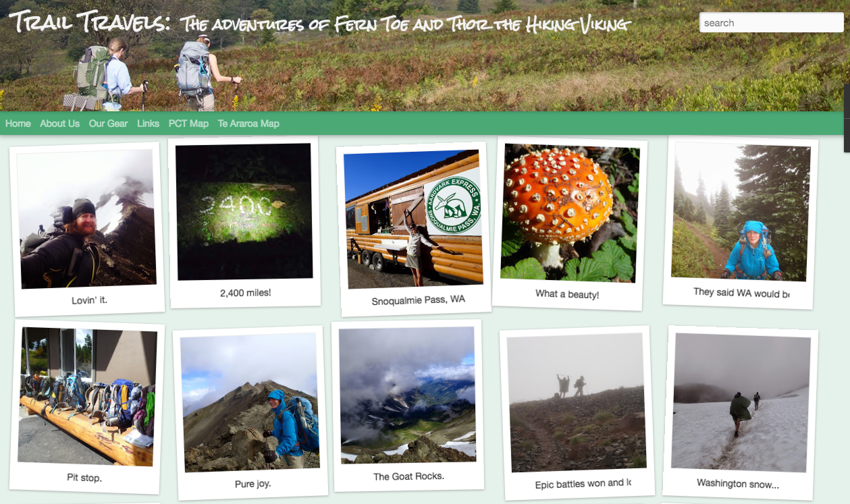
Task: Open the "They said WA would be" photo
Action: click(741, 212)
